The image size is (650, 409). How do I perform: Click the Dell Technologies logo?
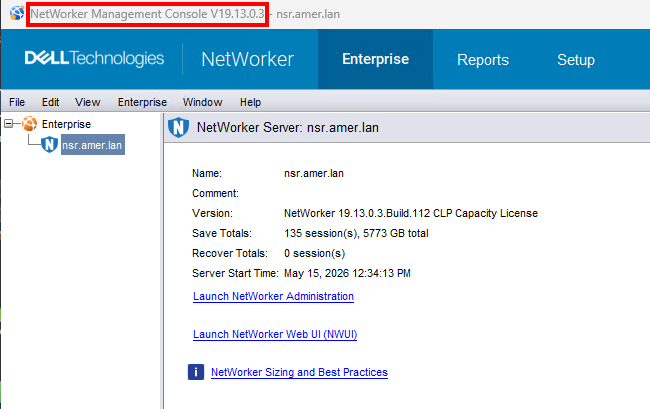tap(95, 58)
